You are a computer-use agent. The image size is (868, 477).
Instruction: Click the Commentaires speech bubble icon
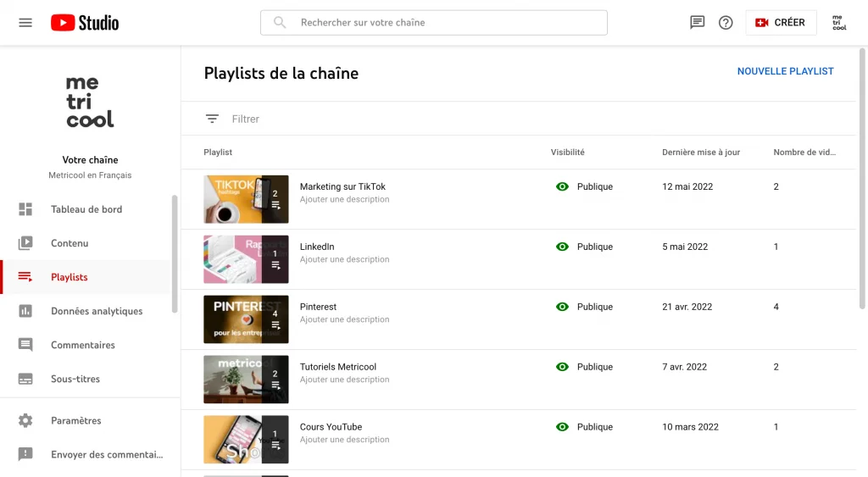25,346
